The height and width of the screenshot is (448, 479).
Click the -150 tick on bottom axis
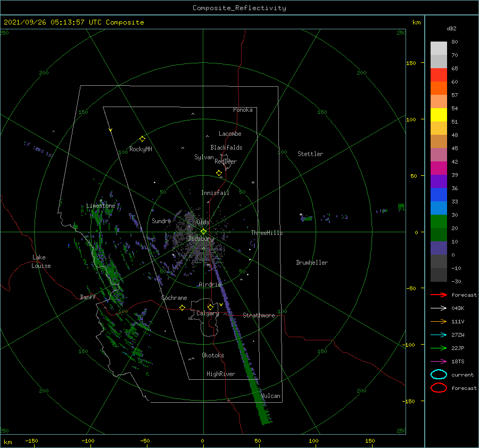click(x=32, y=441)
